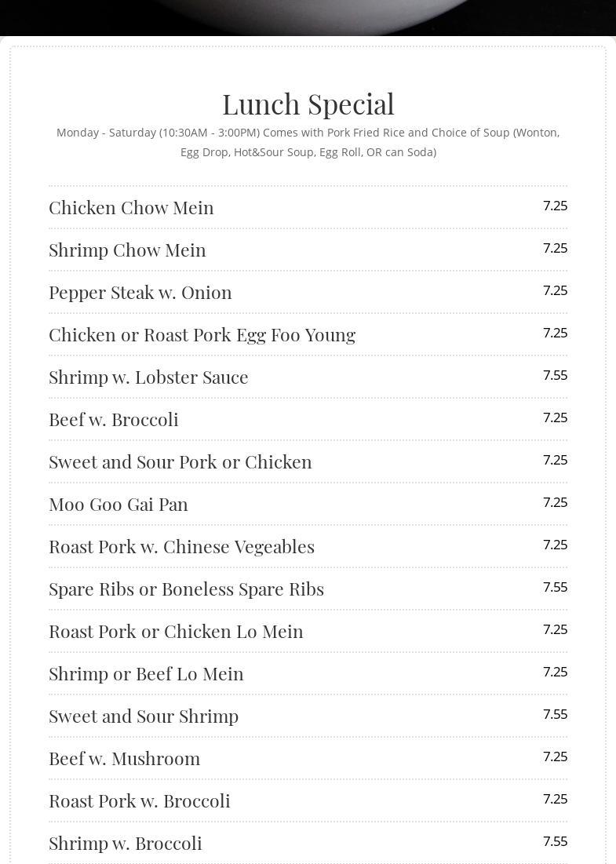Select Roast Pork w. Broccoli

[140, 800]
